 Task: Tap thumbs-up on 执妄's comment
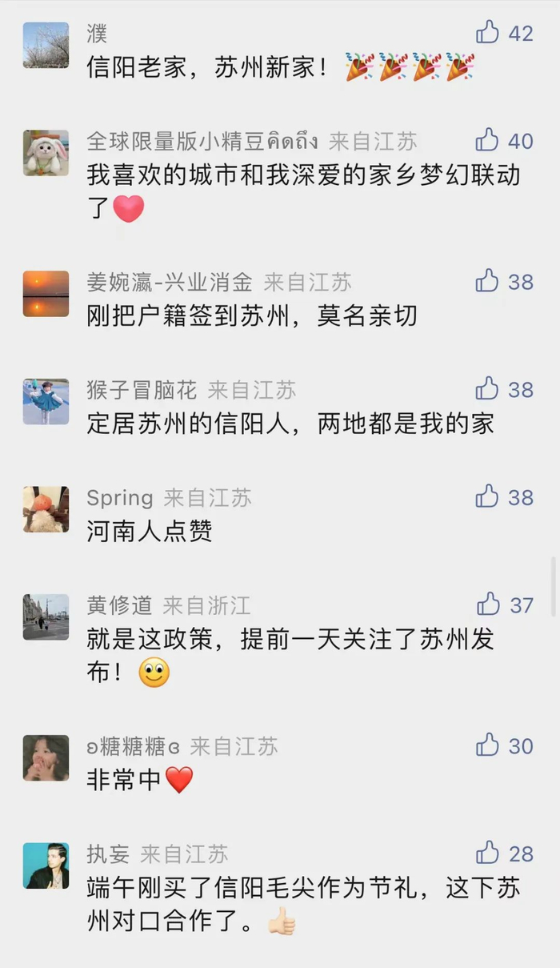[x=487, y=854]
